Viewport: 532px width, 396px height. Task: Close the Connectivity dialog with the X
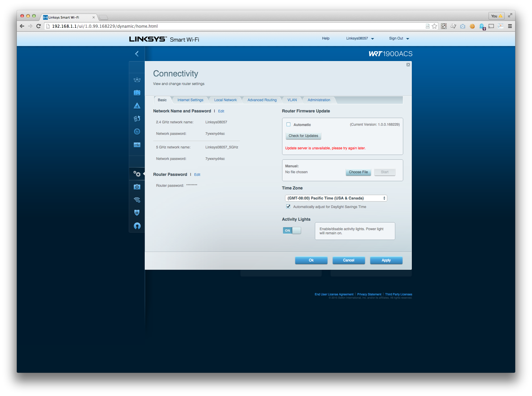[408, 65]
